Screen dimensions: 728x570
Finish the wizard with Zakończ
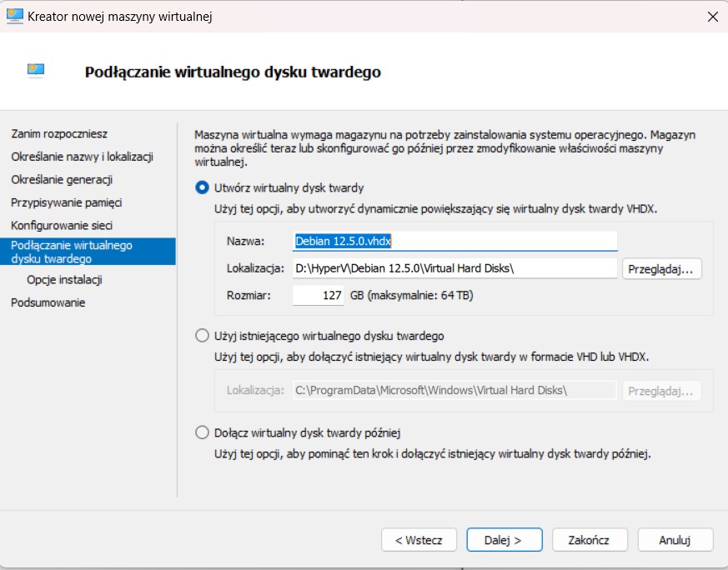590,540
